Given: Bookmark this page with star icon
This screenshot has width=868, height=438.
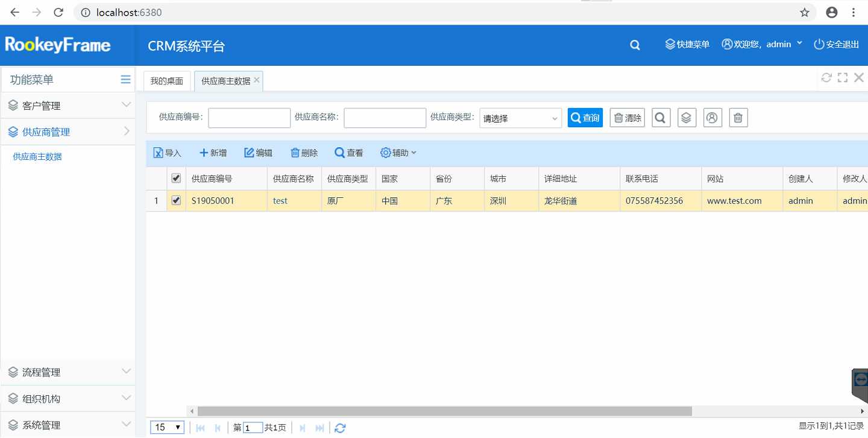Looking at the screenshot, I should [x=805, y=12].
